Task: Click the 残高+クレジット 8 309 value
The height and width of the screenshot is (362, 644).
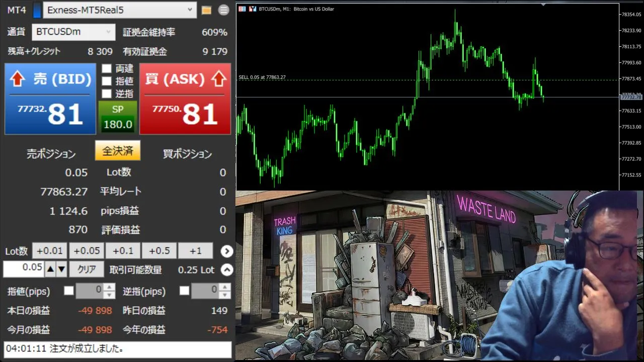Action: click(x=100, y=51)
